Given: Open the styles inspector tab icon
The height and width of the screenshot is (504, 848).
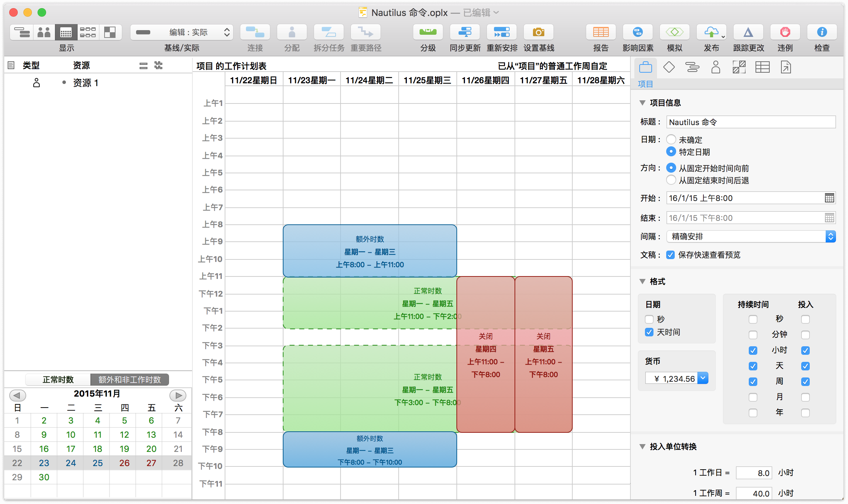Looking at the screenshot, I should pos(739,67).
